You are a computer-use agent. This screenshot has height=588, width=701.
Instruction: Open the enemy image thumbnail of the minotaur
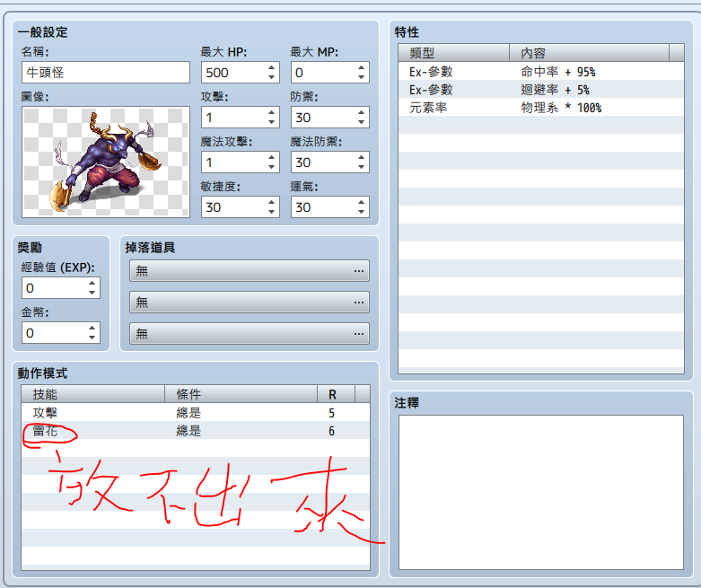[106, 162]
